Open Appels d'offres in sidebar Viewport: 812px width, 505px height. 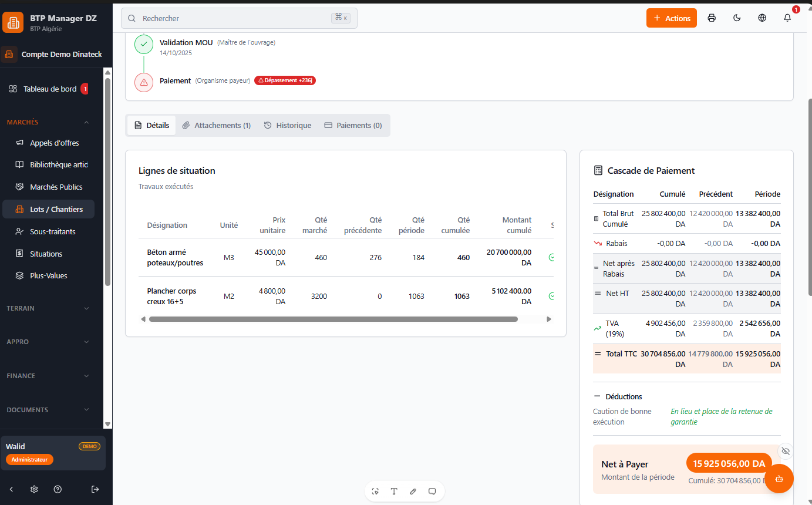tap(48, 143)
